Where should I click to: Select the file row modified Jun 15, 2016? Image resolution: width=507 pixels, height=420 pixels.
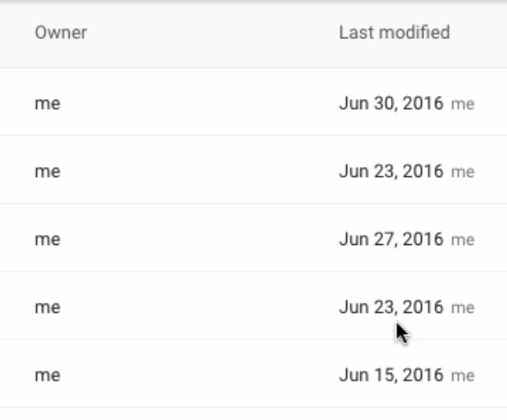[x=253, y=373]
